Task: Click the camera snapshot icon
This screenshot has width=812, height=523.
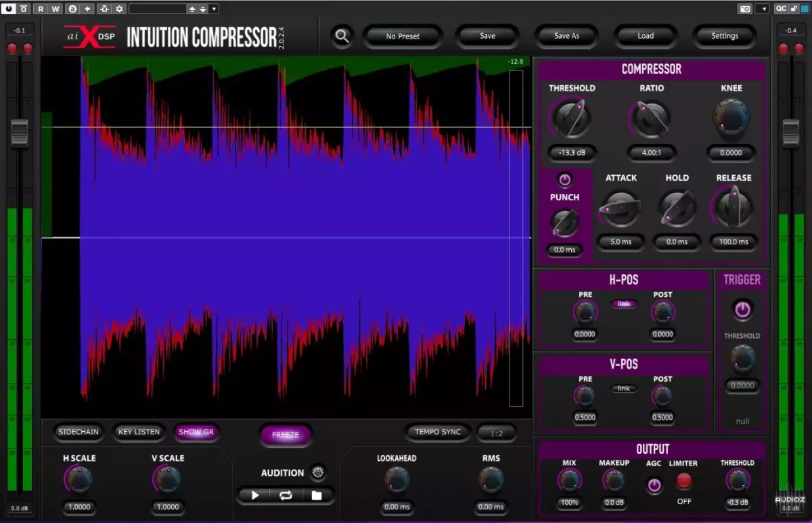Action: click(744, 9)
